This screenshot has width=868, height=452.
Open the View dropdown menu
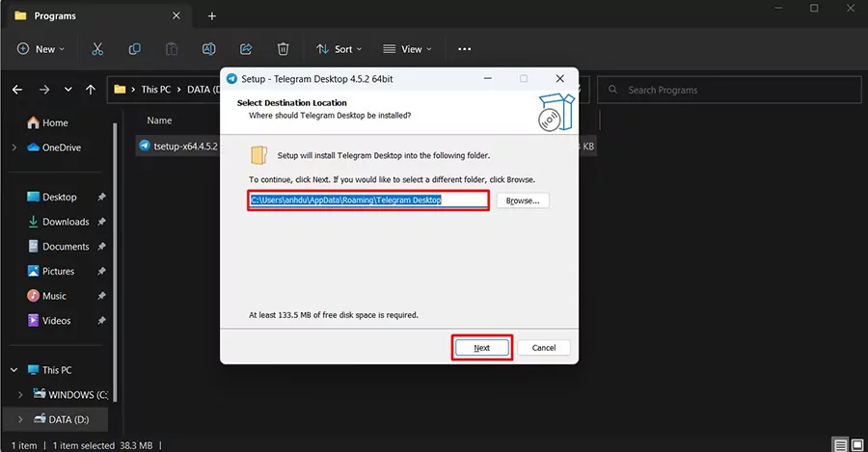click(407, 49)
